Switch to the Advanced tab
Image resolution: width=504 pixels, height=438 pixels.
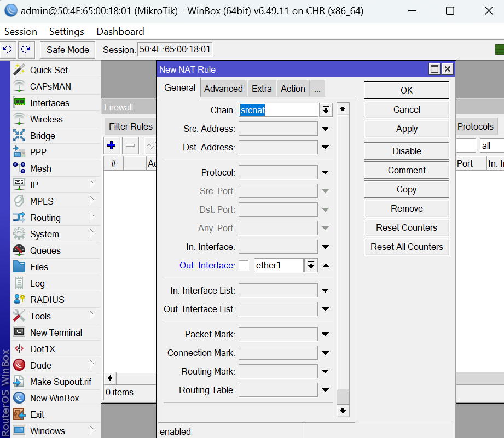223,89
